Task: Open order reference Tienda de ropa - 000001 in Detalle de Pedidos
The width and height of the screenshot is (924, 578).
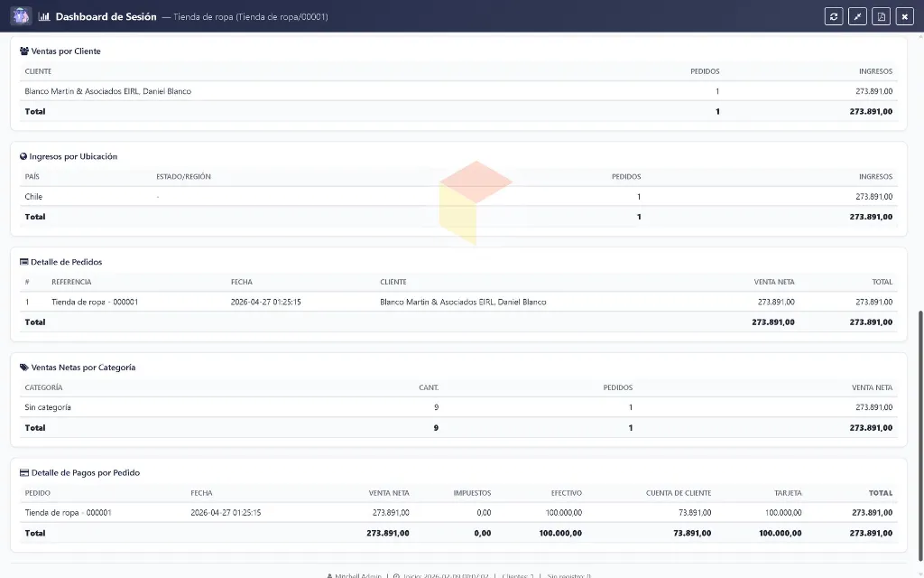Action: [x=95, y=302]
